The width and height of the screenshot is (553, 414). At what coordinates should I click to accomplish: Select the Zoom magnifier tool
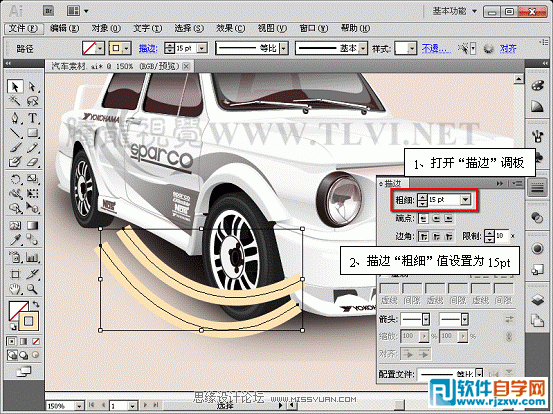click(32, 290)
